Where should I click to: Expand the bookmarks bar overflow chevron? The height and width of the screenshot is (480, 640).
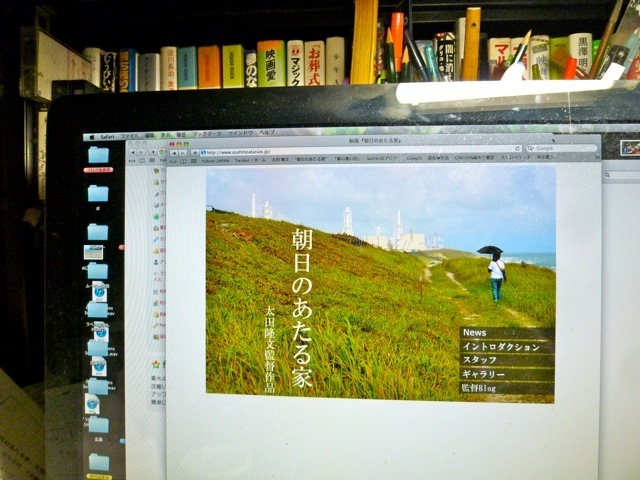tap(597, 157)
